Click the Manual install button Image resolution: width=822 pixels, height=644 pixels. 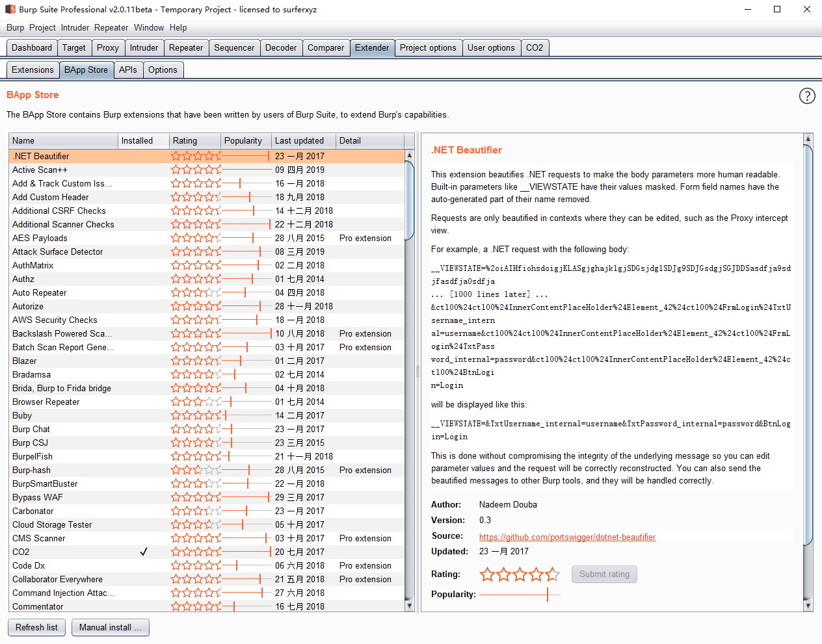point(110,627)
